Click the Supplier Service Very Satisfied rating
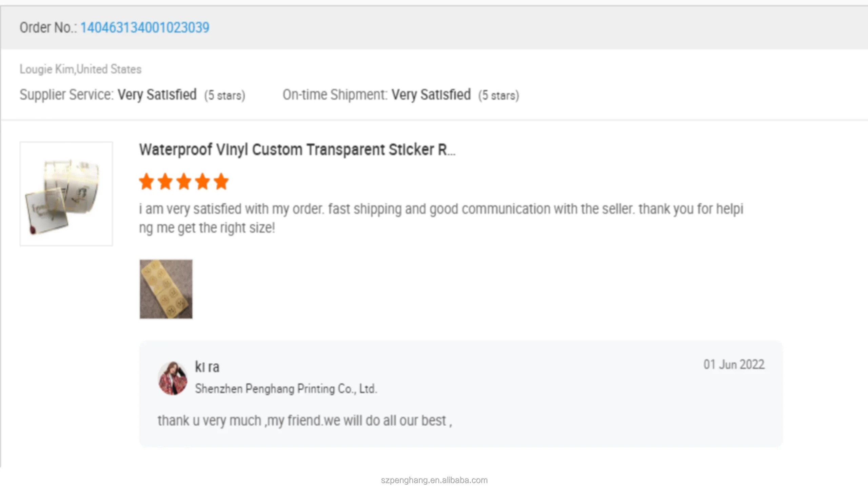868x488 pixels. [157, 95]
